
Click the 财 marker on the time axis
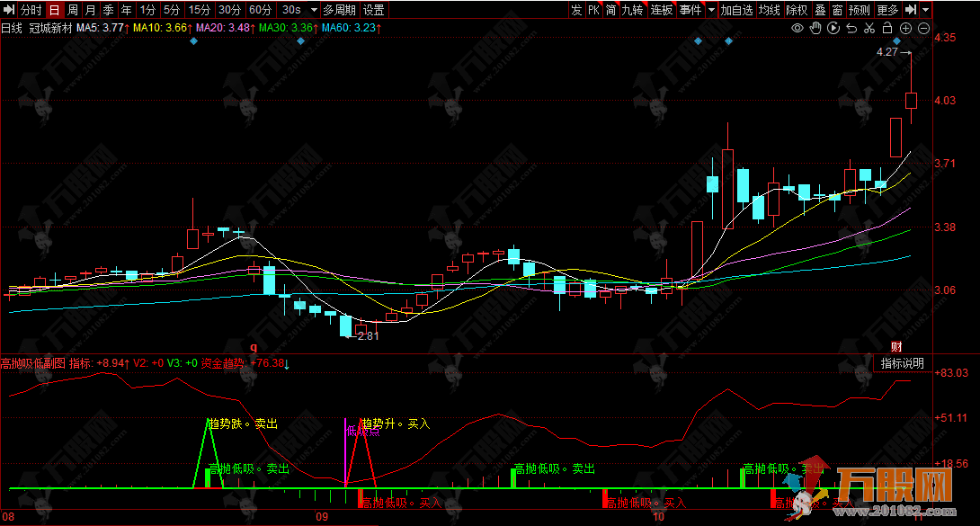tap(896, 346)
